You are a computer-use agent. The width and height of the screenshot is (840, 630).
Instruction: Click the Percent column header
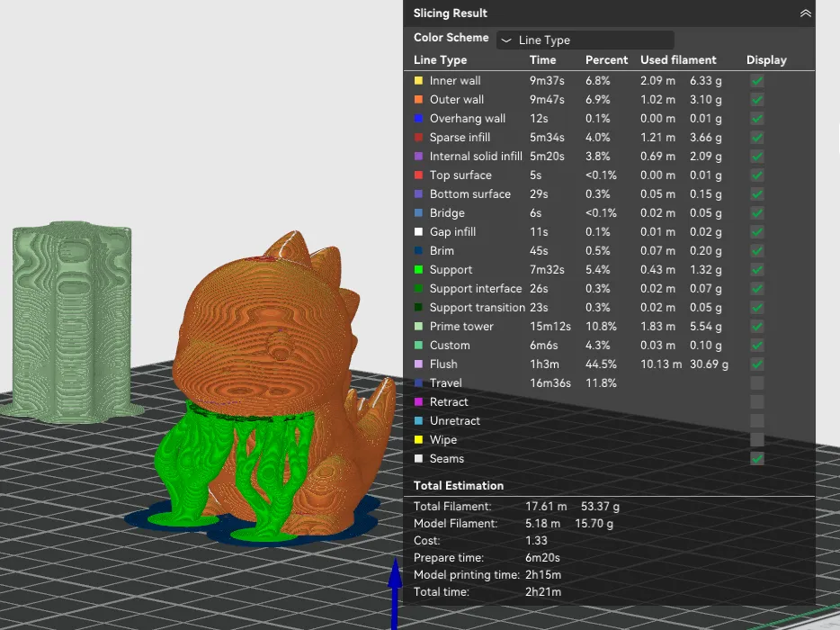[606, 60]
